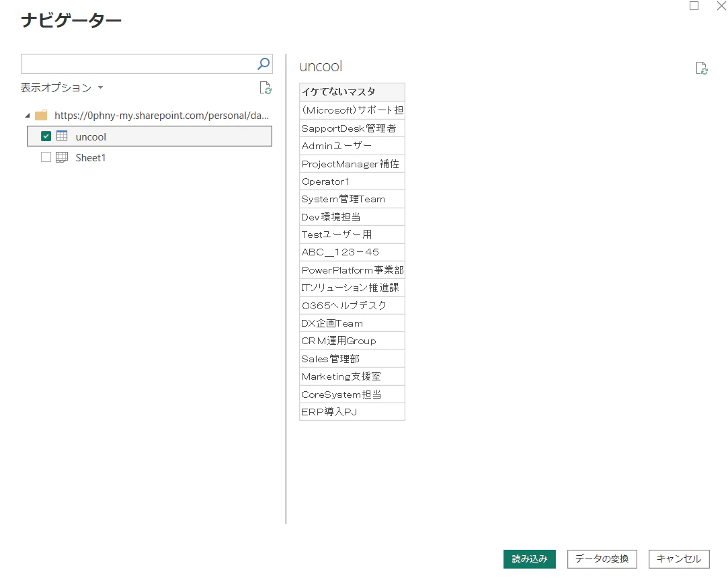Viewport: 728px width, 578px height.
Task: Select the SharePoint URL tree row
Action: click(148, 116)
